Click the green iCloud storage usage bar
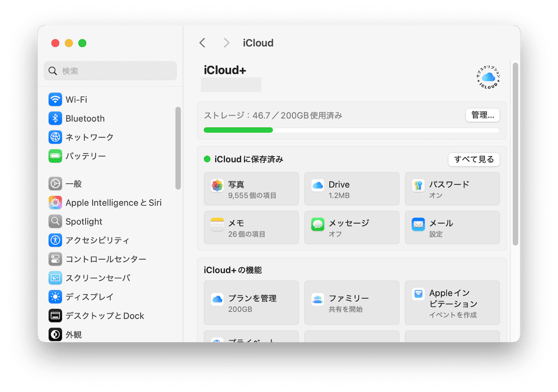The width and height of the screenshot is (558, 392). tap(239, 130)
